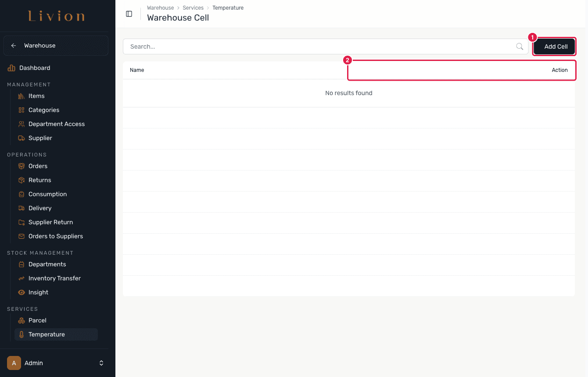
Task: Click the Departments icon
Action: click(22, 264)
